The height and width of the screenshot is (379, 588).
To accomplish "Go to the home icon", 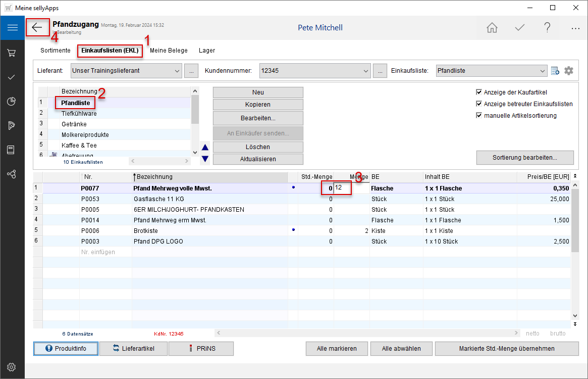I will click(x=492, y=28).
